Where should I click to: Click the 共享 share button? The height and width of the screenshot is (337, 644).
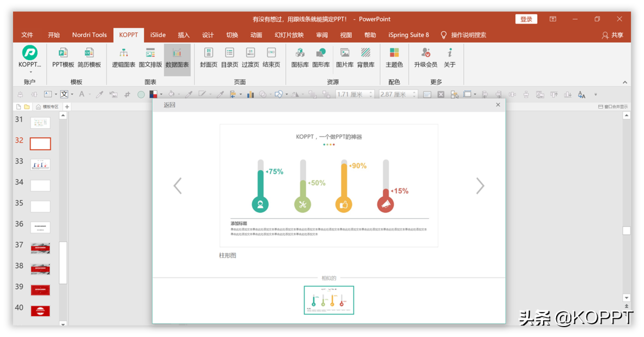pos(613,35)
